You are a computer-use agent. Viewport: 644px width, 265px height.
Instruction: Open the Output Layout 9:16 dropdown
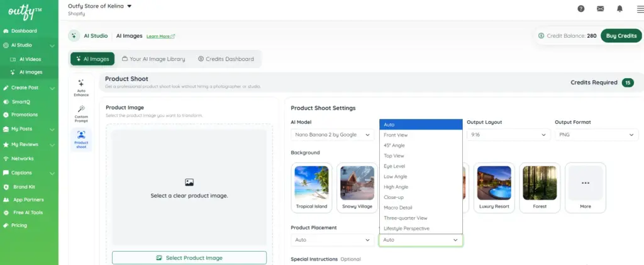point(508,135)
